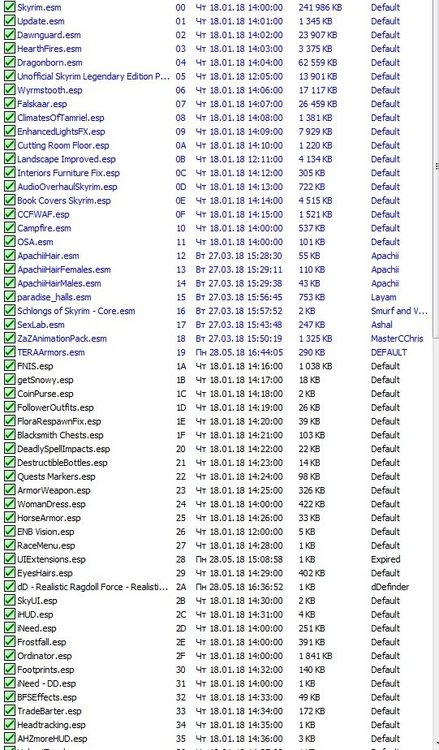Click HorseArmor.esp in the list

coord(49,518)
